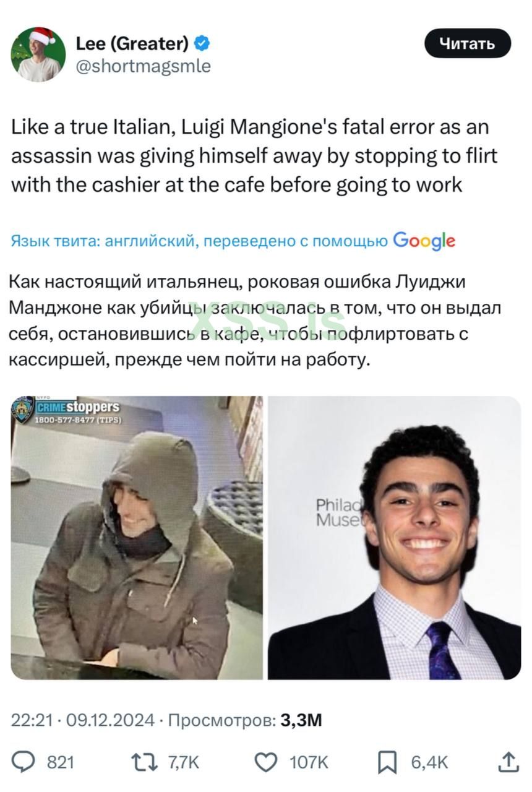The image size is (532, 792).
Task: Open the smiling man in suit photo
Action: pyautogui.click(x=395, y=538)
